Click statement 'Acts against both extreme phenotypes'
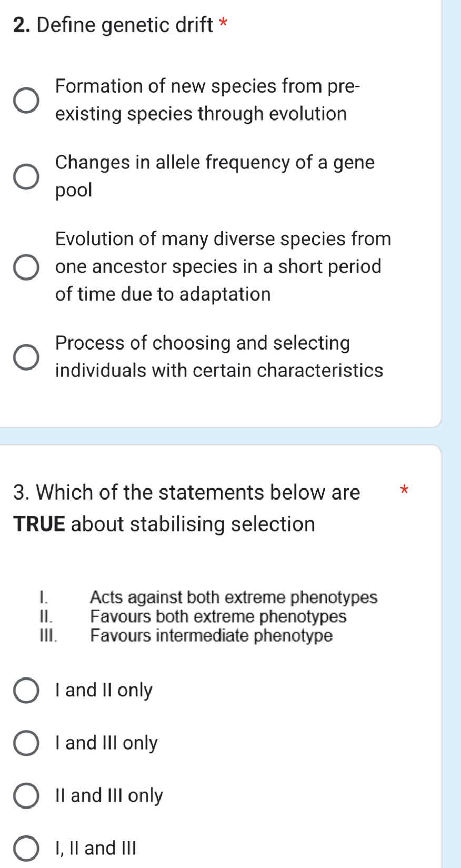This screenshot has height=868, width=461. (233, 597)
